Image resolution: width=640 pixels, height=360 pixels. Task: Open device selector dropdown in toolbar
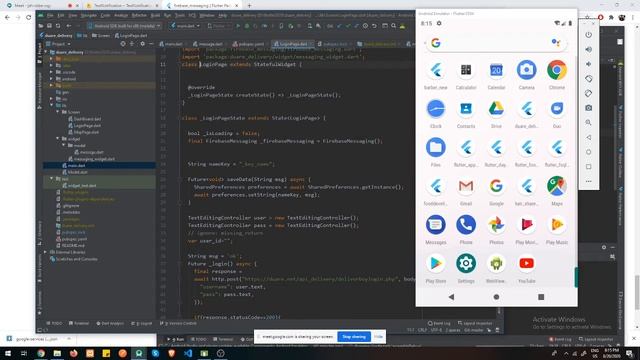(125, 26)
